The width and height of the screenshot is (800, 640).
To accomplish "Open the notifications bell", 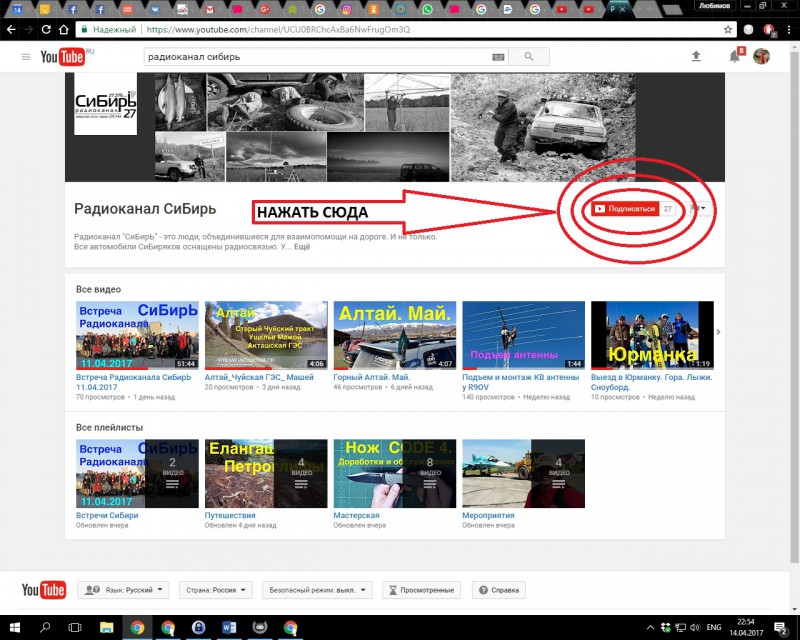I will (734, 56).
